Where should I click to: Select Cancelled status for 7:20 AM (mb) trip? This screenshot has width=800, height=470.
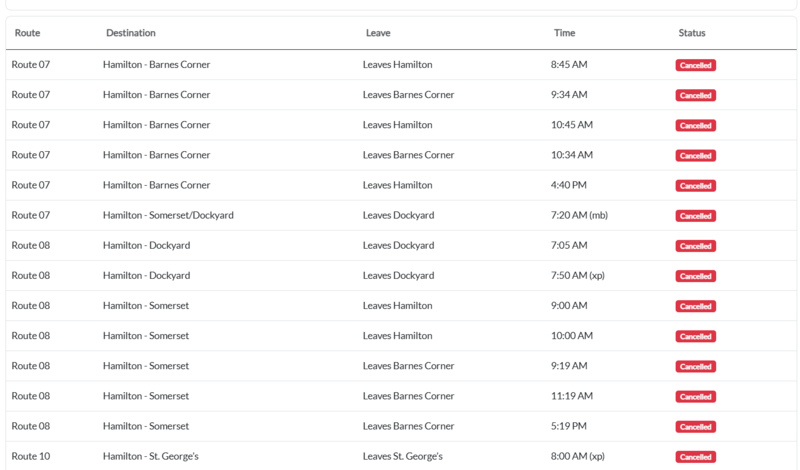point(695,216)
